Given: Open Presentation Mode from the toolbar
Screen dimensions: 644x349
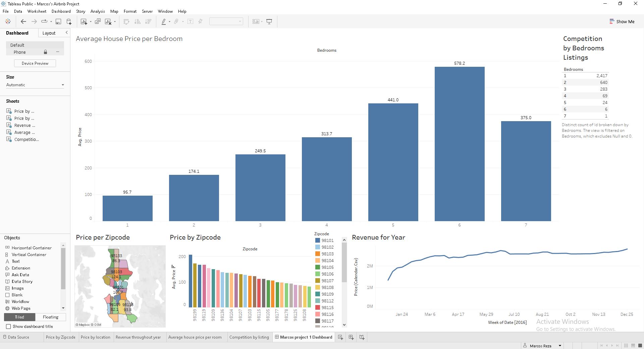Looking at the screenshot, I should coord(269,22).
